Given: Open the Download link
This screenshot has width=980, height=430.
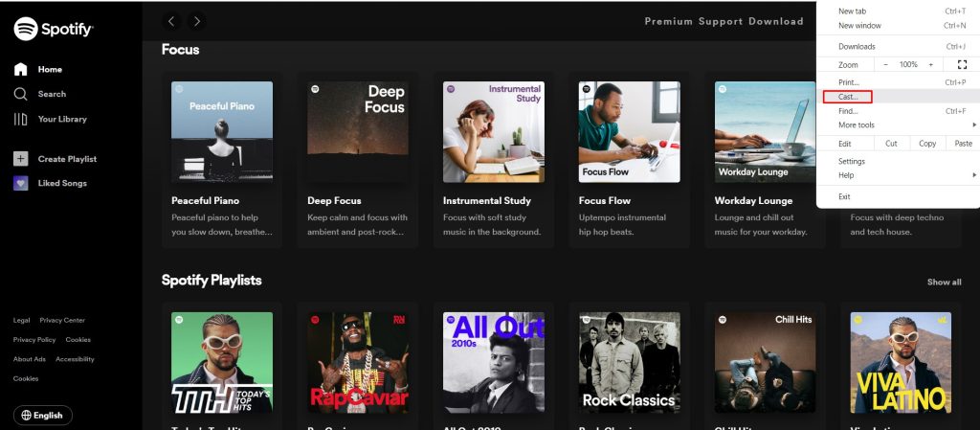Looking at the screenshot, I should [775, 21].
